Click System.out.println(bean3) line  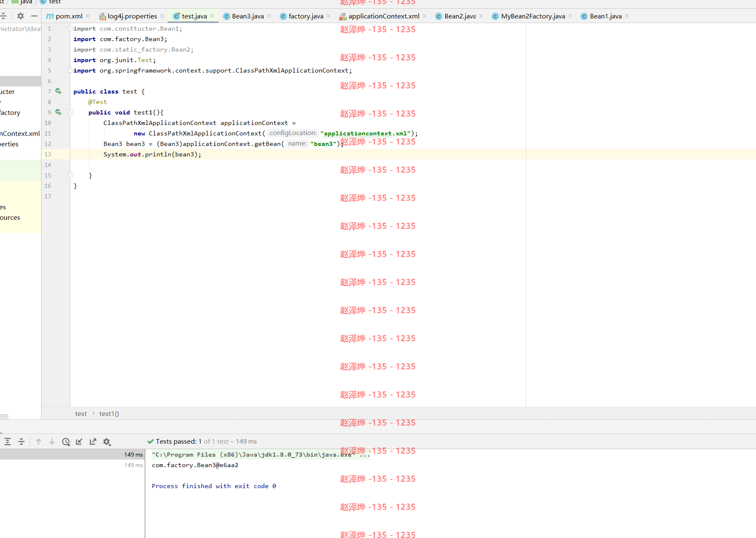(152, 154)
